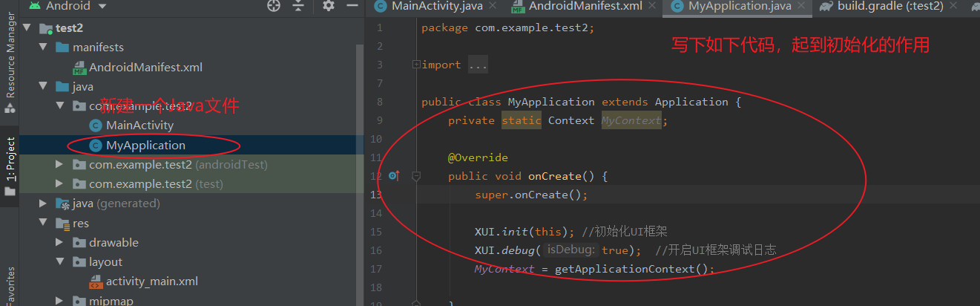
Task: Click the activity_main.xml layout file icon
Action: click(x=95, y=282)
